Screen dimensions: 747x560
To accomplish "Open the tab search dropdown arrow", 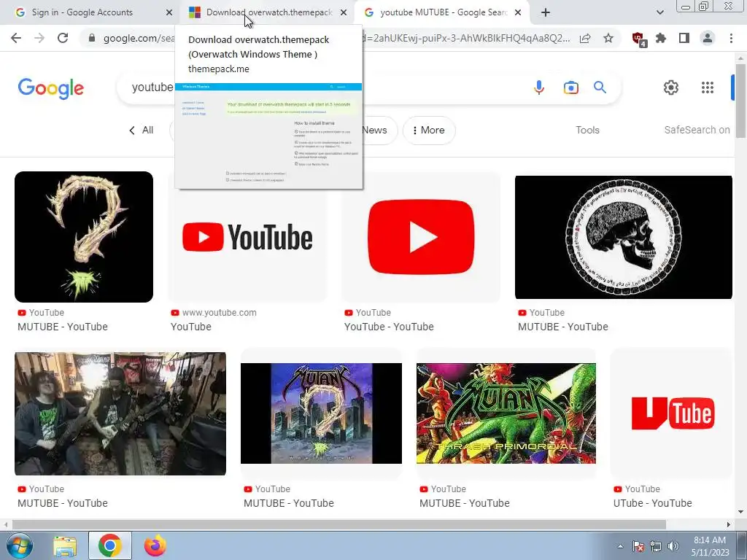I will [659, 12].
